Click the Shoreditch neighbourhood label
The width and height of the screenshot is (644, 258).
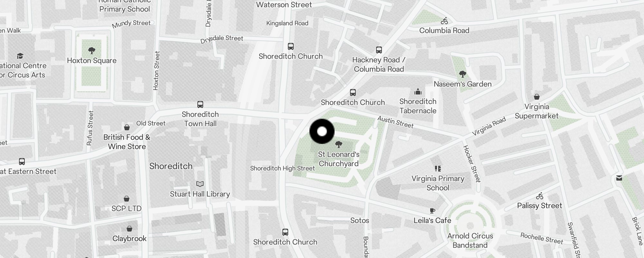coord(171,166)
